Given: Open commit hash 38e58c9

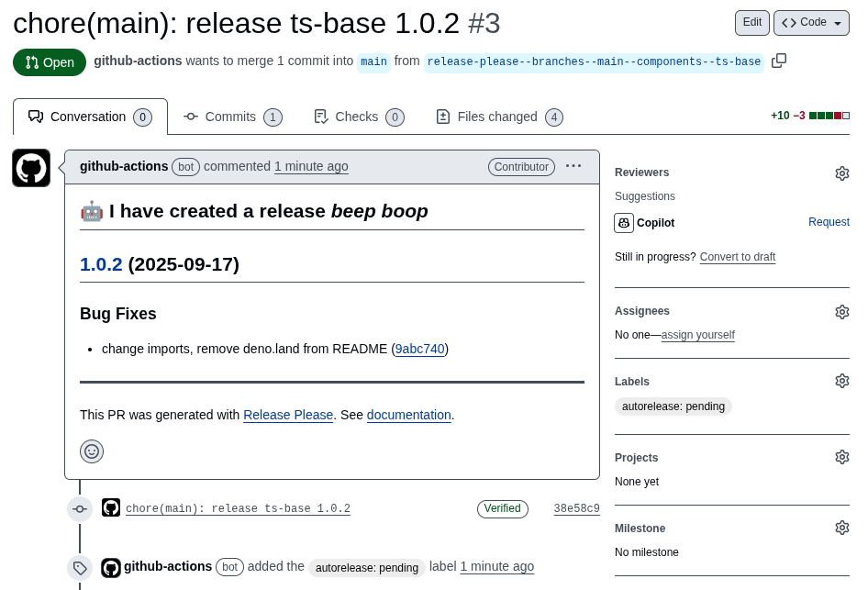Looking at the screenshot, I should [576, 508].
